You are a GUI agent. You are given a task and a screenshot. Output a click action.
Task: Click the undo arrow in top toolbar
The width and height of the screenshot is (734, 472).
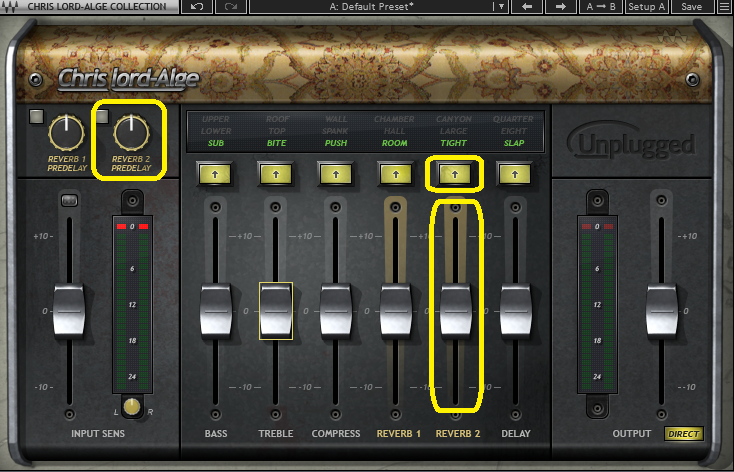click(x=195, y=7)
